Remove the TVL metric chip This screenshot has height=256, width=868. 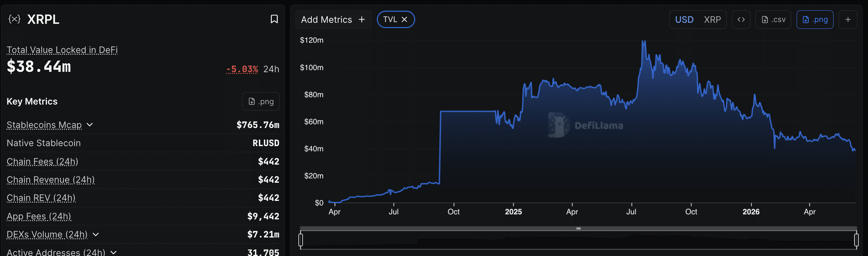point(404,20)
